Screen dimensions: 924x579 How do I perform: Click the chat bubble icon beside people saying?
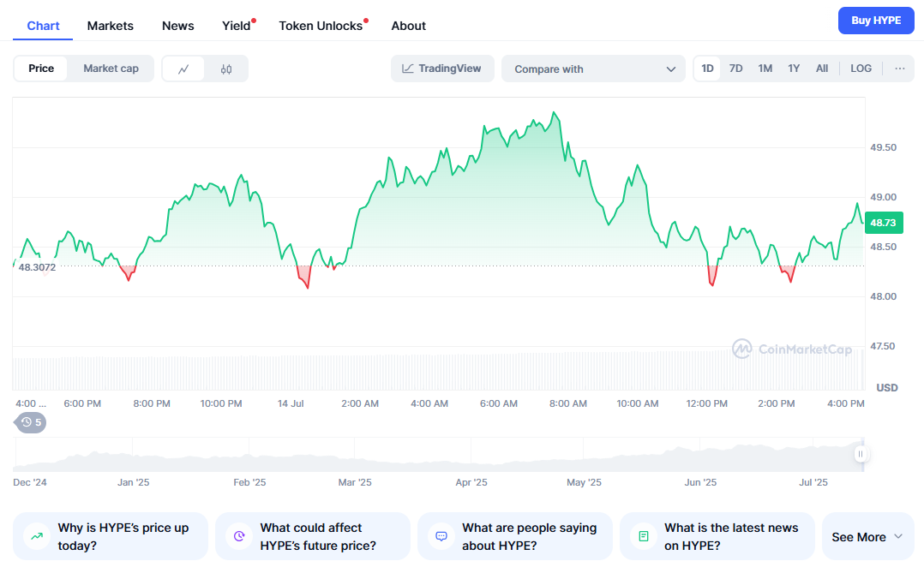[x=441, y=536]
